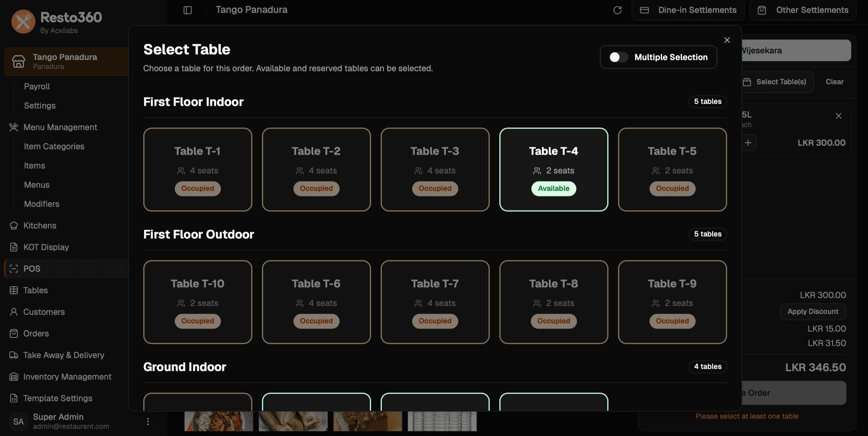Click the Customers person icon

pyautogui.click(x=14, y=312)
